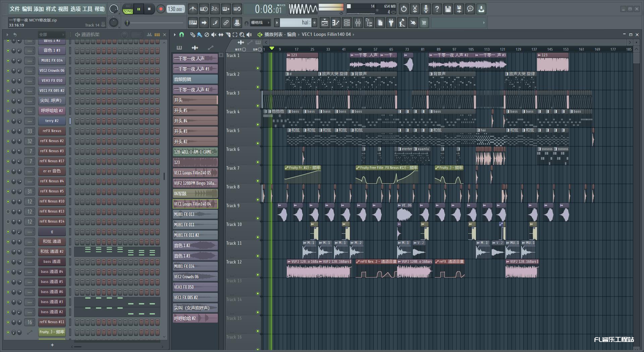Open the undo history icon
Viewport: 644px width, 352px height.
click(404, 9)
